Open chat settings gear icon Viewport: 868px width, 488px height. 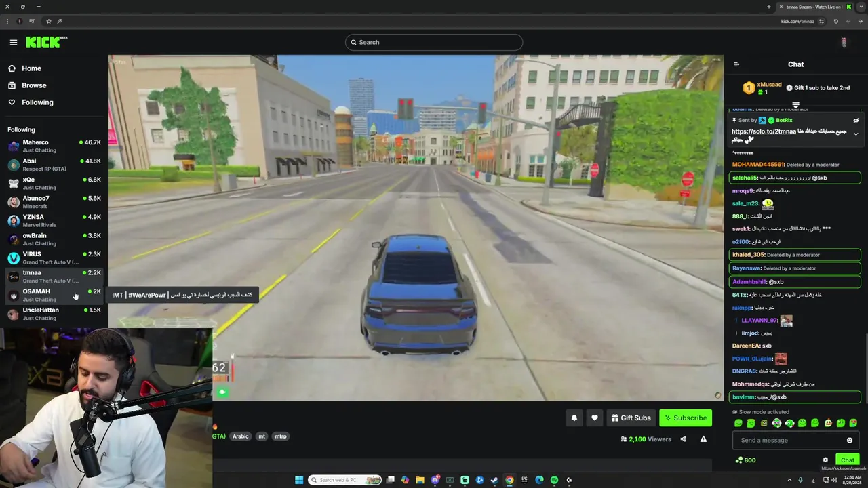825,460
